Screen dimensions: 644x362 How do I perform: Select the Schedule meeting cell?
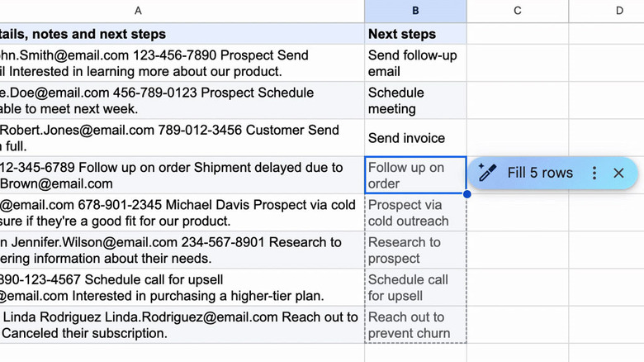[x=414, y=100]
